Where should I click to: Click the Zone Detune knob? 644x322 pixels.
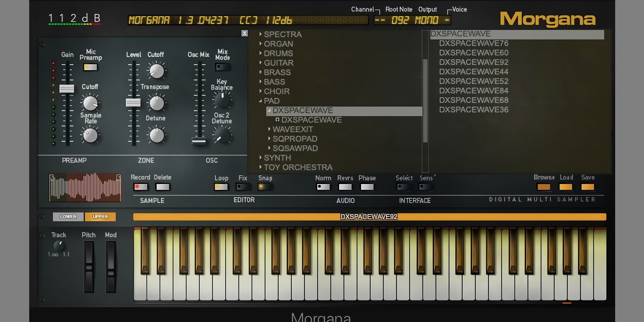click(x=157, y=135)
